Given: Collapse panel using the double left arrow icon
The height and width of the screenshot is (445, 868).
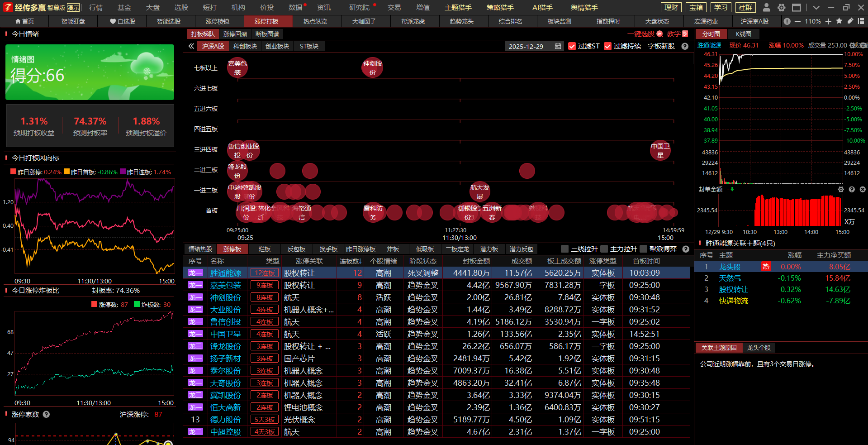Looking at the screenshot, I should click(191, 46).
